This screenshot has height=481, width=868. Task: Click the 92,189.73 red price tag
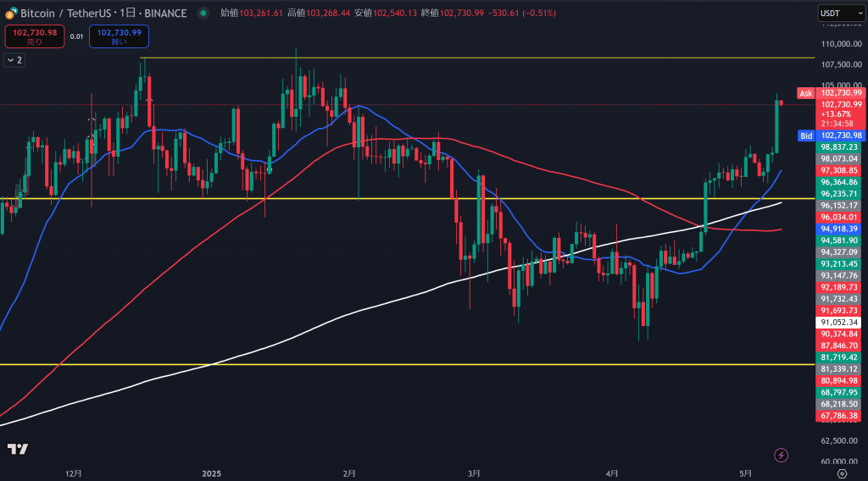840,287
